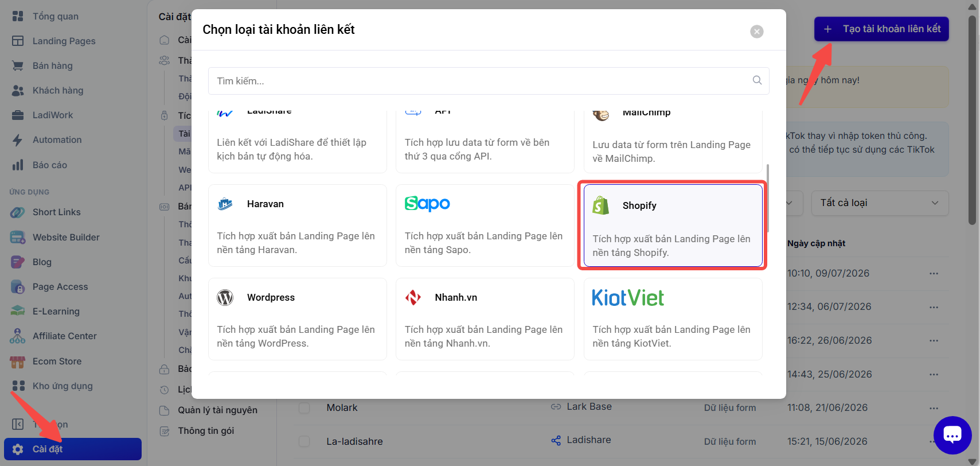The height and width of the screenshot is (466, 980).
Task: Pick the LadiShare integration card
Action: (x=298, y=141)
